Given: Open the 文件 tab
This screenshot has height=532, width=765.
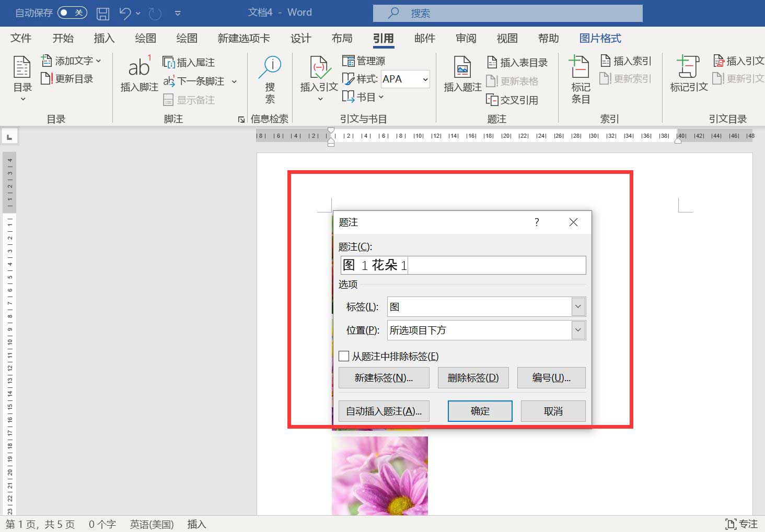Looking at the screenshot, I should (x=21, y=38).
